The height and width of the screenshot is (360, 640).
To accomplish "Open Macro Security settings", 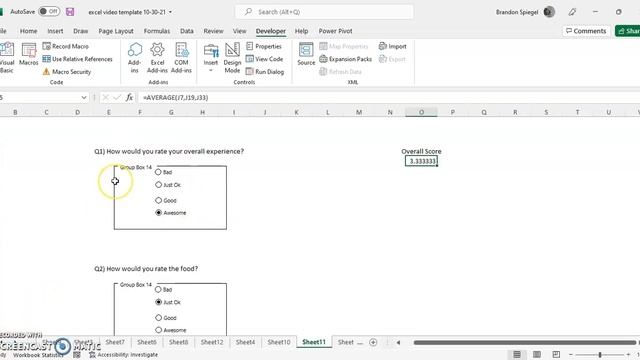I will coord(67,71).
